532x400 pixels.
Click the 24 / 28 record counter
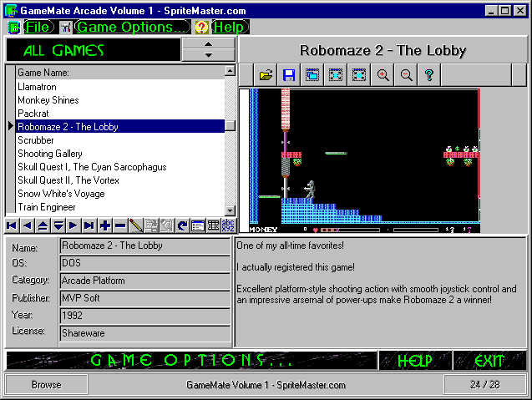click(485, 385)
